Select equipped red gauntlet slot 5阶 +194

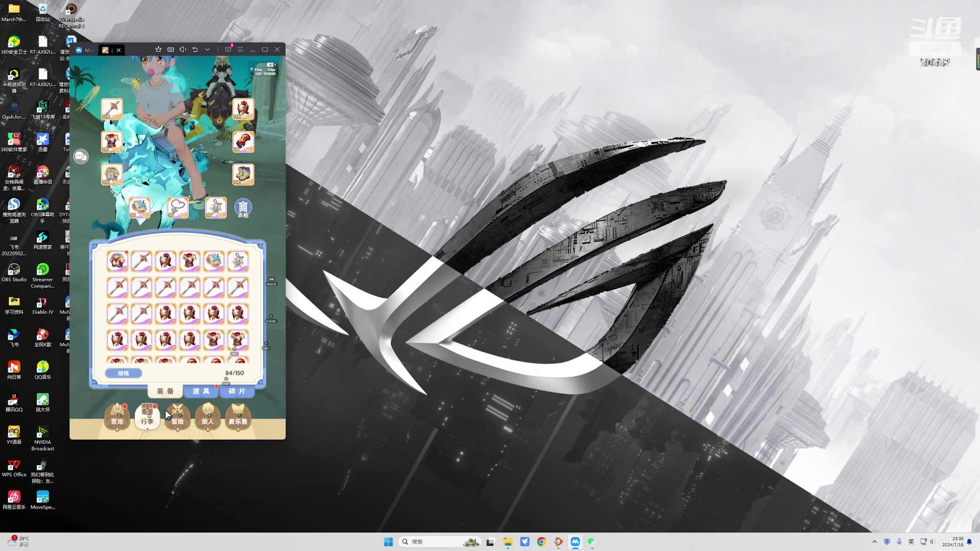243,142
